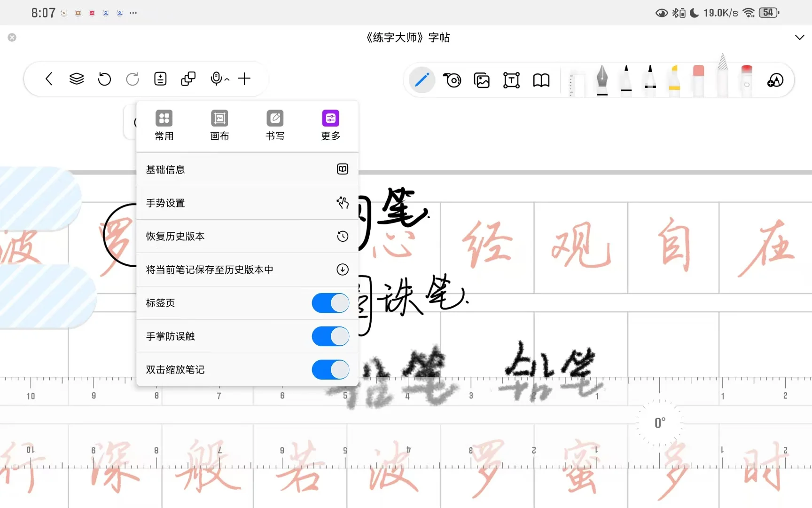
Task: Switch to the 画布 tab
Action: pos(219,125)
